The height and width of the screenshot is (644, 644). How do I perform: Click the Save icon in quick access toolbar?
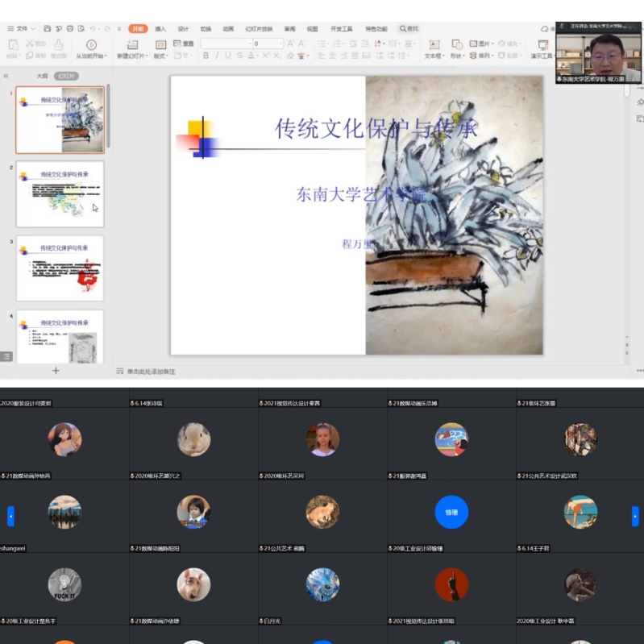48,29
